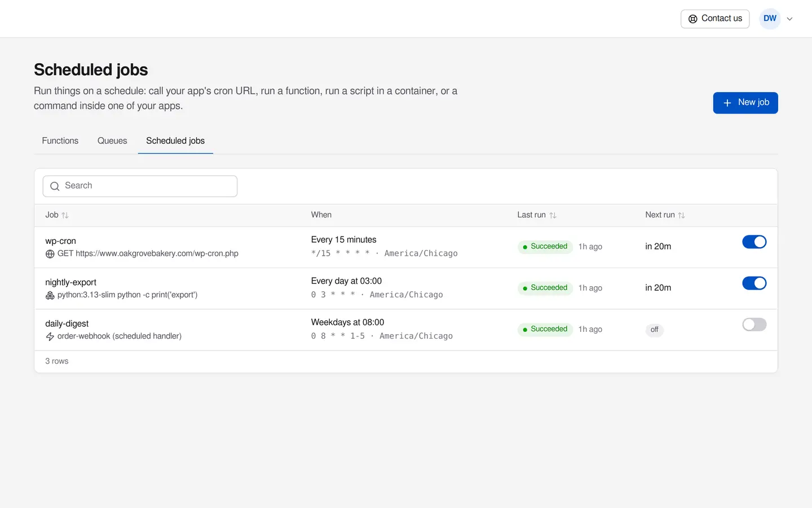
Task: Click the magnifier icon in the search box
Action: tap(55, 186)
